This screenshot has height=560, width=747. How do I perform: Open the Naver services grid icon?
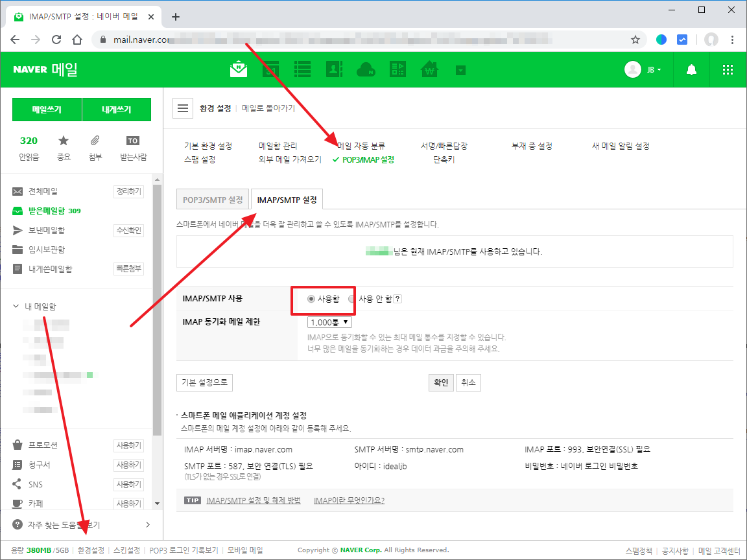point(728,70)
